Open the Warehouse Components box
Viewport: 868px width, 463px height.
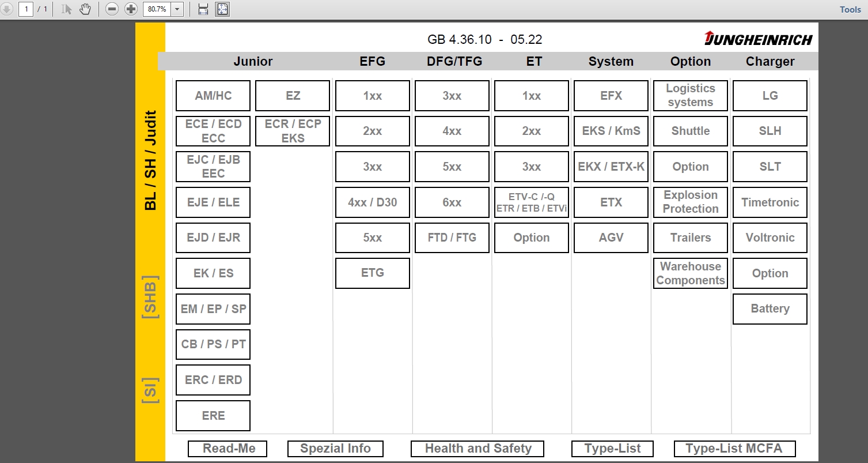(691, 273)
